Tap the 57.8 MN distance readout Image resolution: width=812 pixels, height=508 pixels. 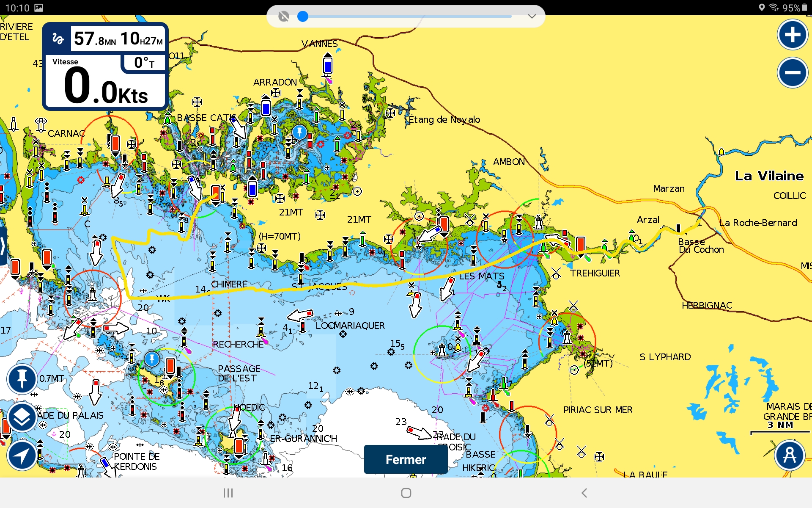click(x=95, y=39)
